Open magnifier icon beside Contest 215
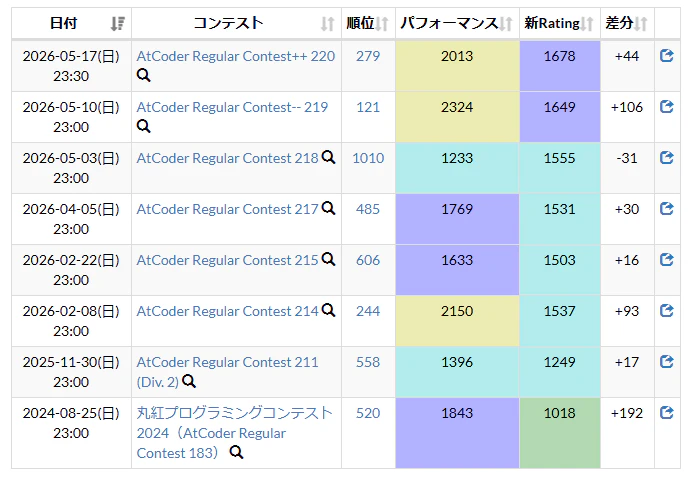 coord(328,259)
